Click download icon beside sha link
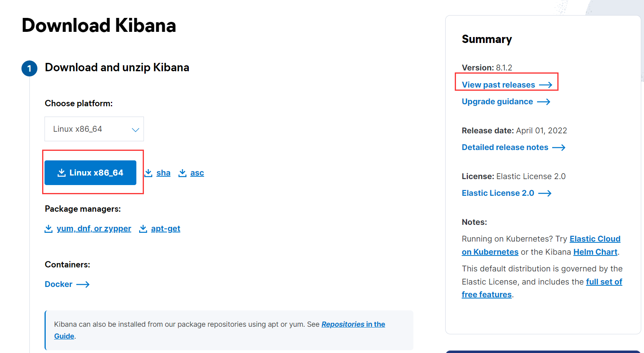 pos(148,173)
